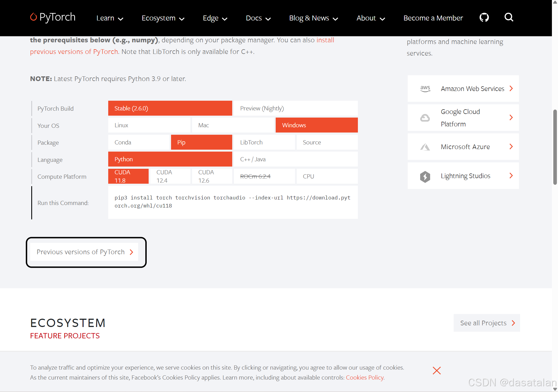Click the PyTorch flame logo
Screen dimensions: 558x392
click(x=33, y=17)
